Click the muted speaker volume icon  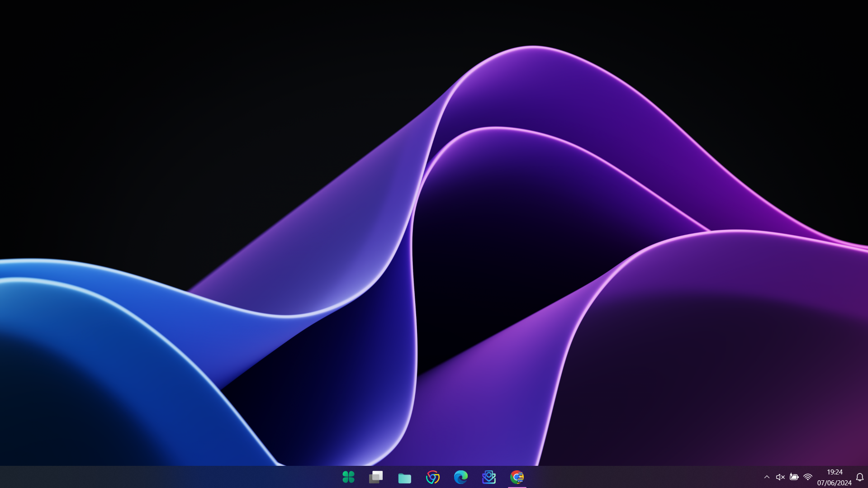(x=780, y=477)
